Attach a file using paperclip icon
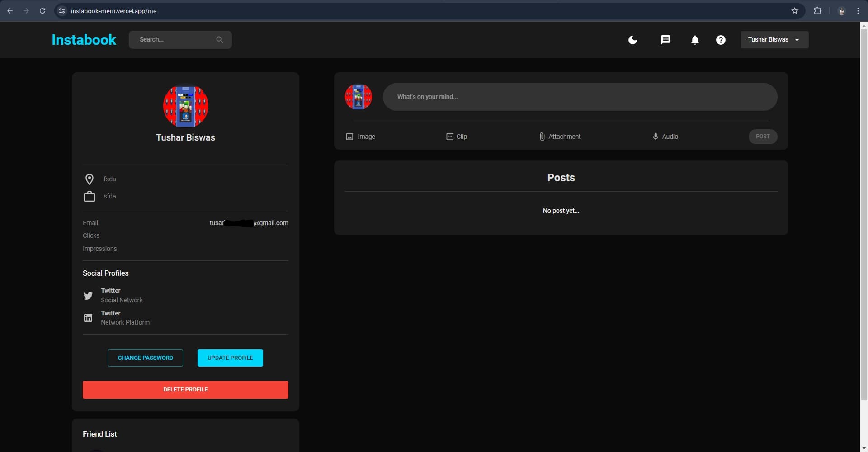Screen dimensions: 868x452 pos(560,137)
